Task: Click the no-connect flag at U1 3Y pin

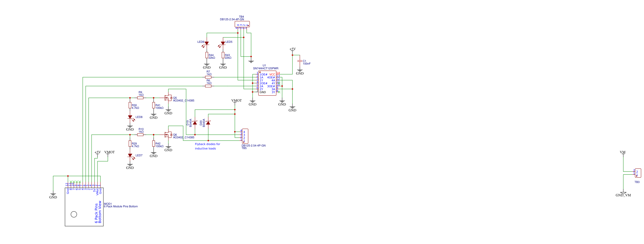Action: (x=279, y=92)
